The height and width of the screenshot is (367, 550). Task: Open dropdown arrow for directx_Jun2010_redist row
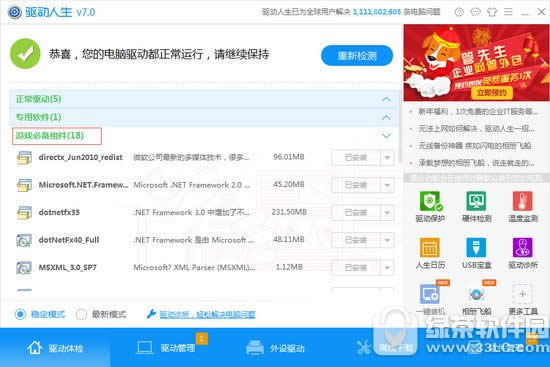tap(387, 158)
